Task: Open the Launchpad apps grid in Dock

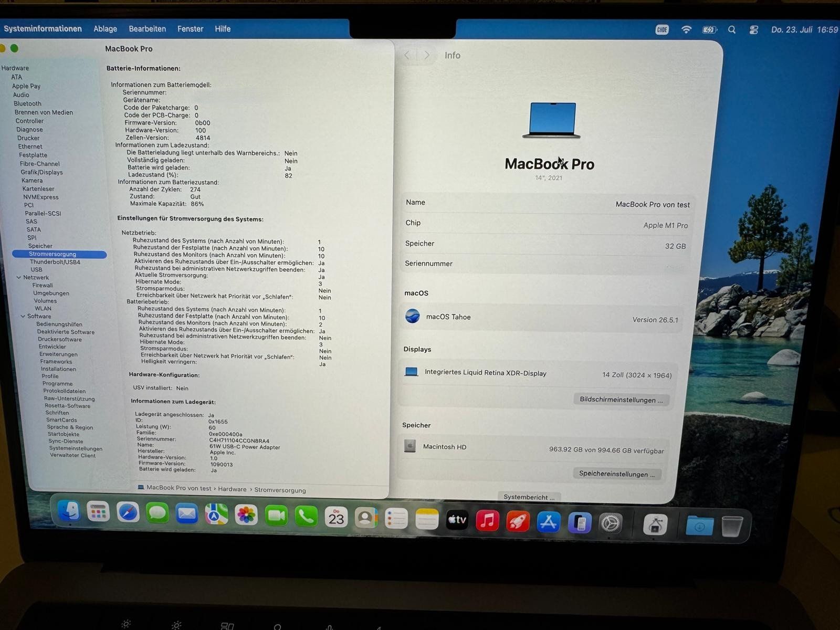Action: [x=98, y=511]
